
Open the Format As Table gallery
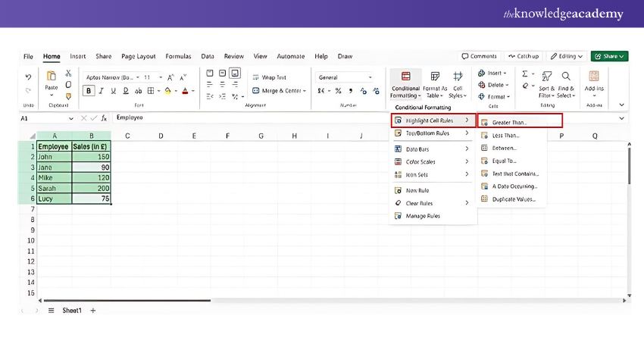point(435,84)
